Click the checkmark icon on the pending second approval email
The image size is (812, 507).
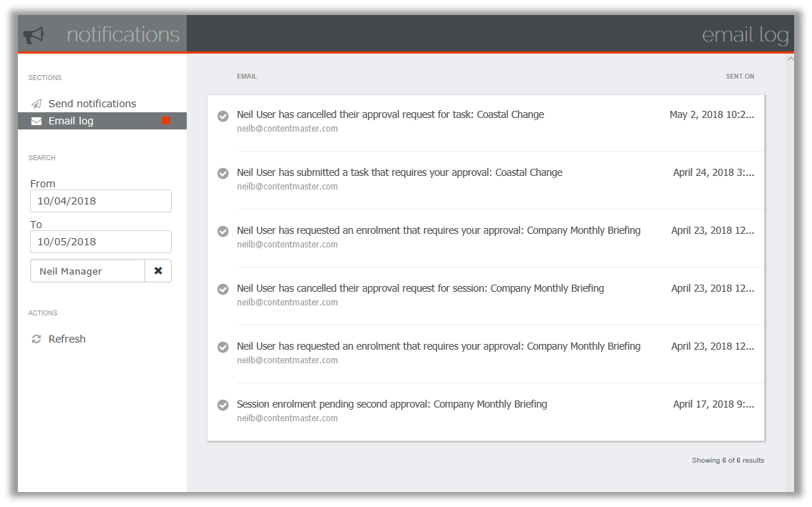pyautogui.click(x=222, y=405)
